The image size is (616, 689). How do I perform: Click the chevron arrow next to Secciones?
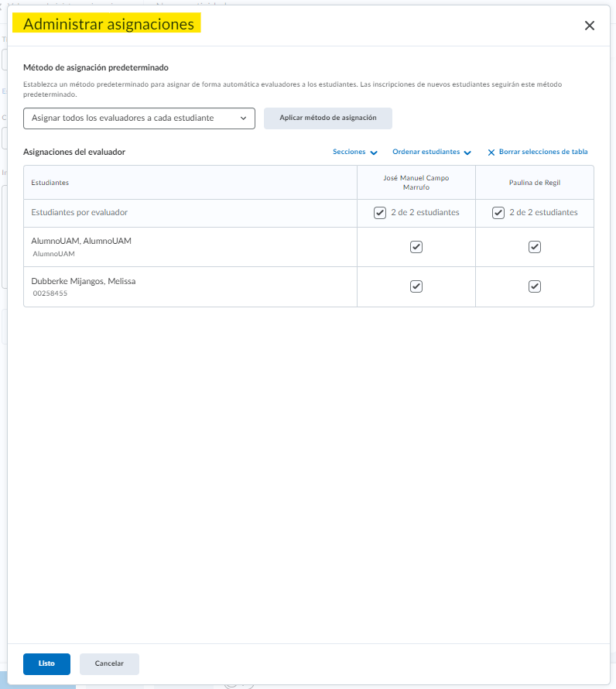374,153
